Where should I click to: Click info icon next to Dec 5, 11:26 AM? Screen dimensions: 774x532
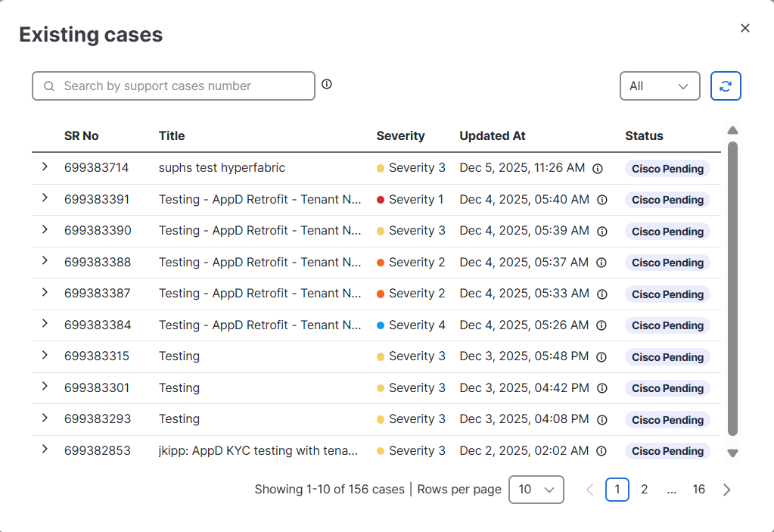[x=598, y=169]
